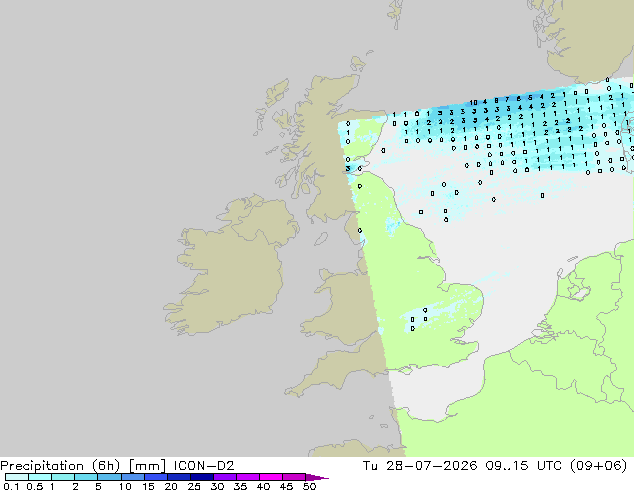This screenshot has height=490, width=634.
Task: Click the "40" legend label
Action: click(263, 486)
